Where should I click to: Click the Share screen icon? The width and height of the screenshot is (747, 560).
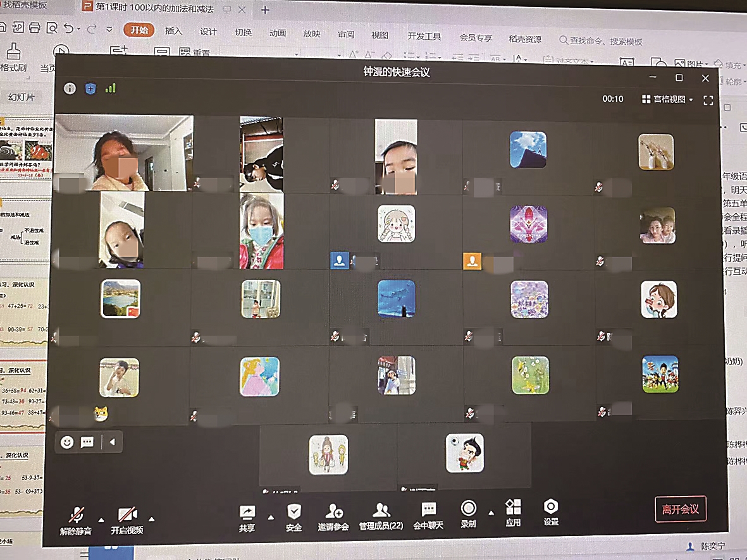pyautogui.click(x=247, y=513)
